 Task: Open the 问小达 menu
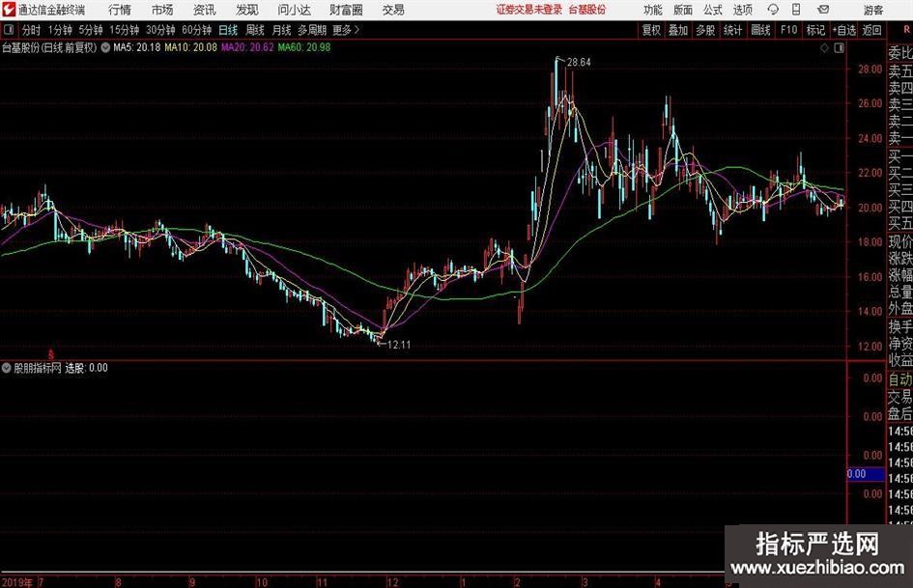click(x=294, y=10)
